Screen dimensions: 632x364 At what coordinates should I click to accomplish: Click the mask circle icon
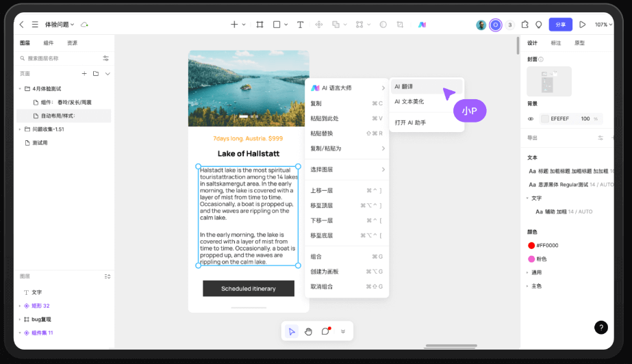[x=383, y=25]
